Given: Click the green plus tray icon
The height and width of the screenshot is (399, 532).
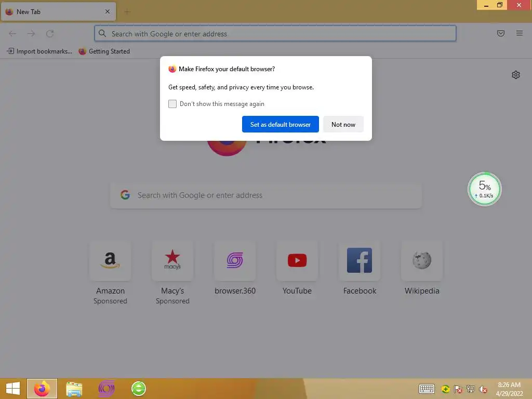Looking at the screenshot, I should pyautogui.click(x=445, y=389).
